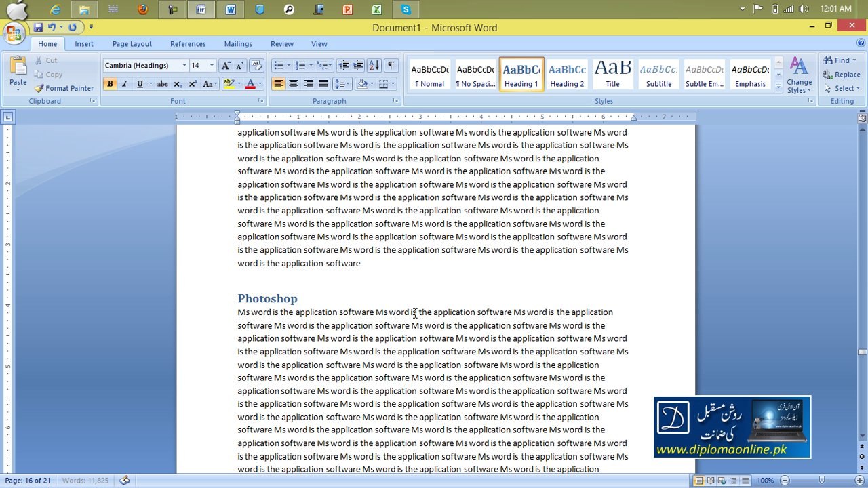Launch Excel from the top taskbar
Screen dimensions: 868x488
[376, 9]
